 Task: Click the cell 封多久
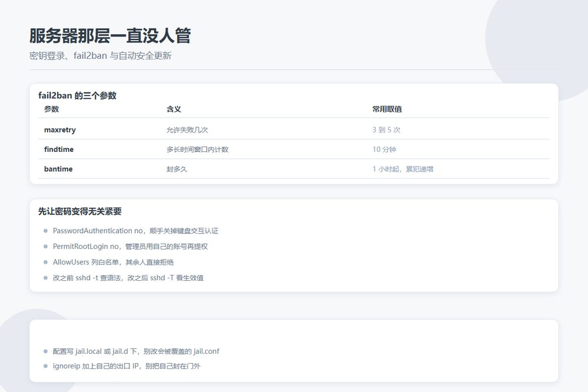(x=176, y=169)
